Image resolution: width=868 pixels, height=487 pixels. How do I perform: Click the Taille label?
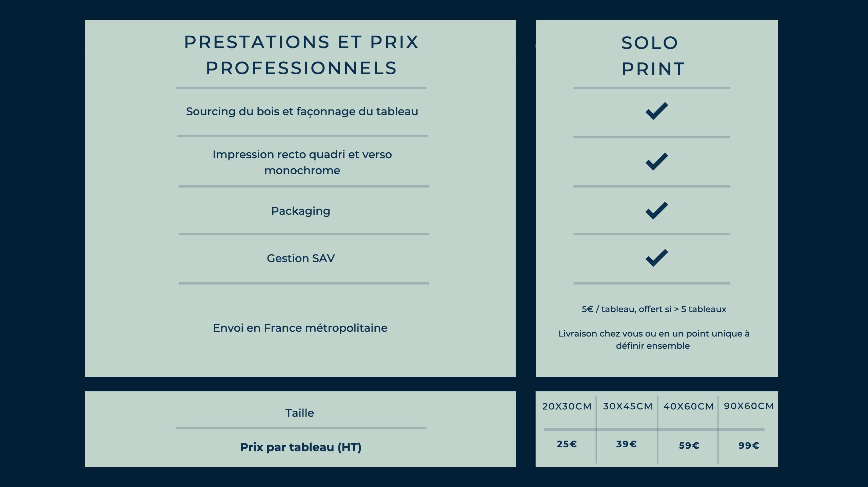pyautogui.click(x=299, y=413)
